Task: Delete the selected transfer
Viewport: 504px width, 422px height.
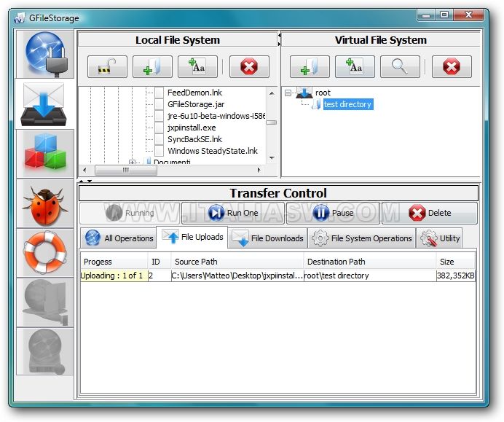Action: pos(430,213)
